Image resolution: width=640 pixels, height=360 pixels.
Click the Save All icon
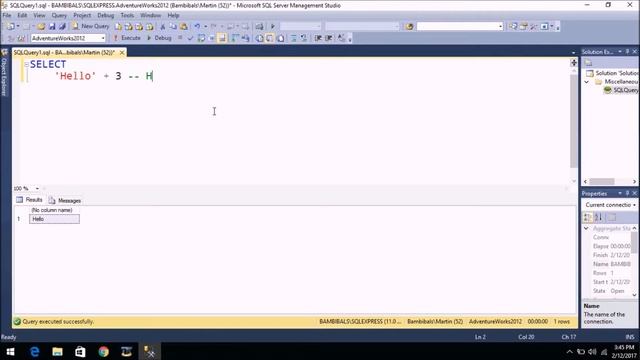62,26
